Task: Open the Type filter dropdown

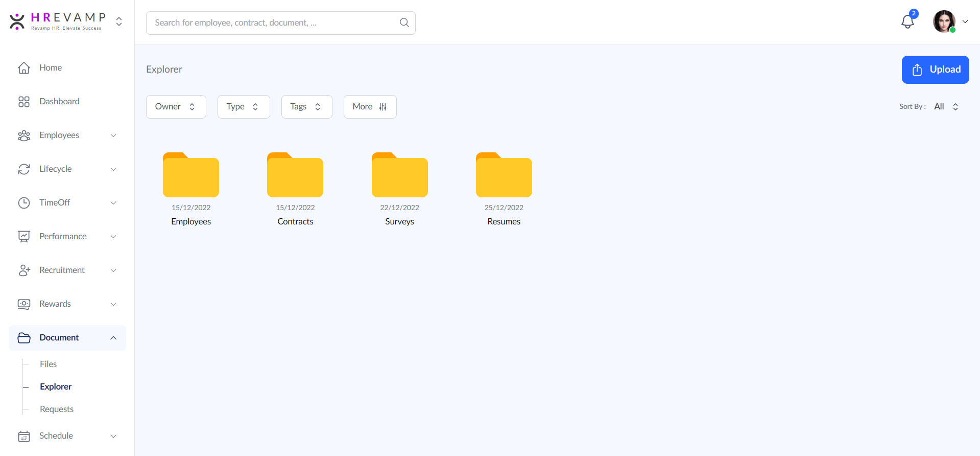Action: pos(243,107)
